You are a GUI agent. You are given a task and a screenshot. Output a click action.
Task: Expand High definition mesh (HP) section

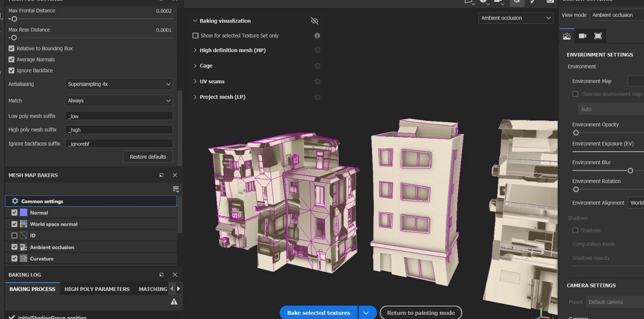coord(195,50)
